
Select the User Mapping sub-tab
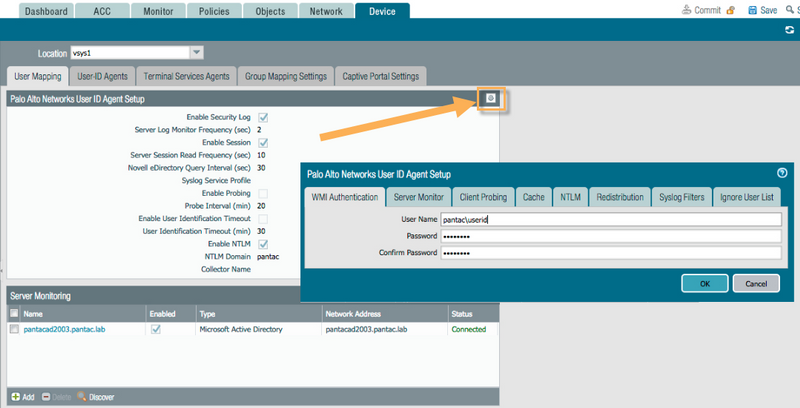(x=38, y=76)
